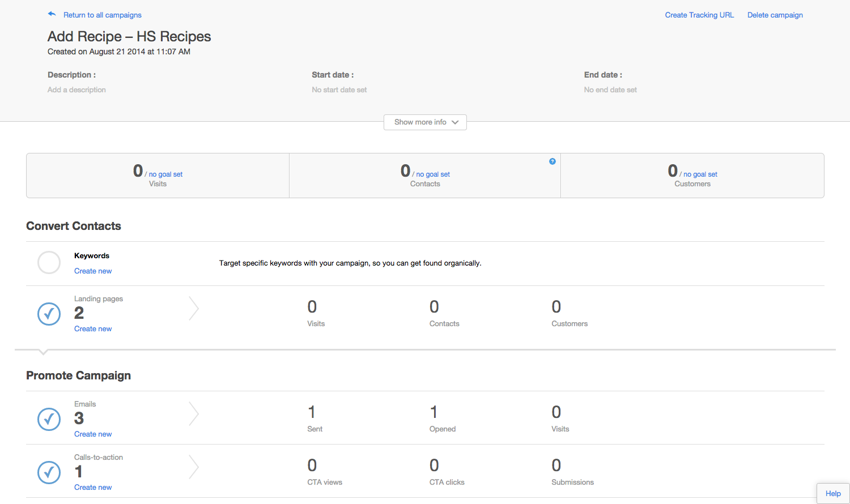Open the Help button
Image resolution: width=850 pixels, height=504 pixels.
832,493
